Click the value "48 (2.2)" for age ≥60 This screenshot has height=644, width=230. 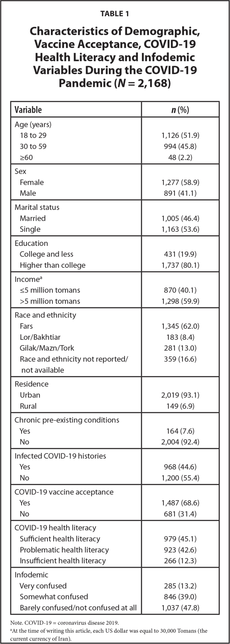tap(180, 157)
